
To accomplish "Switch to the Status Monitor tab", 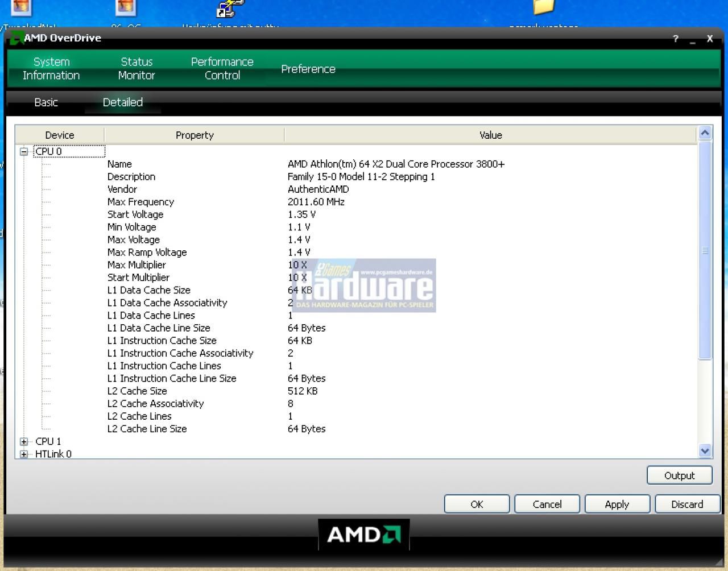I will (136, 68).
